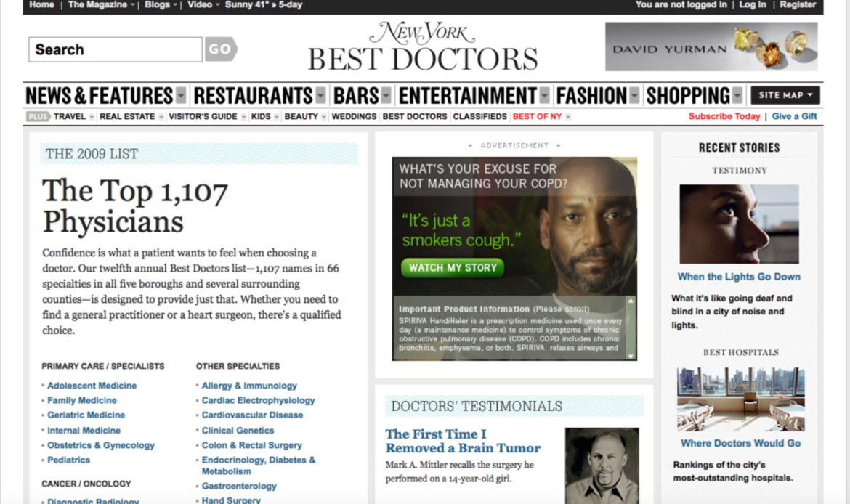The height and width of the screenshot is (504, 850).
Task: Expand the News & Features dropdown arrow
Action: [x=181, y=96]
